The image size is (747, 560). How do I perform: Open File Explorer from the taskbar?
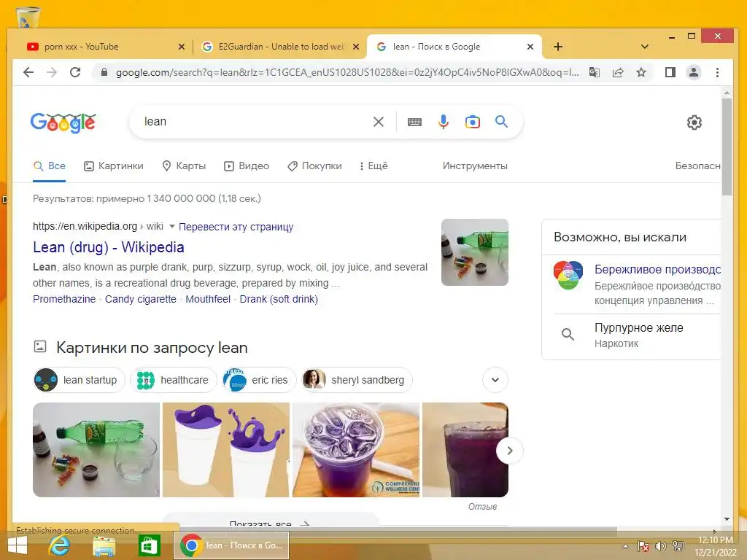pyautogui.click(x=104, y=545)
